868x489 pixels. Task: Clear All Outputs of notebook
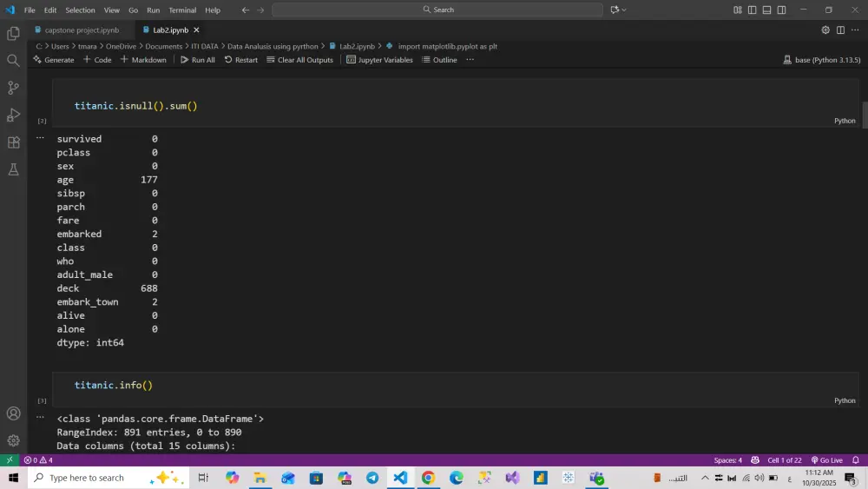300,60
